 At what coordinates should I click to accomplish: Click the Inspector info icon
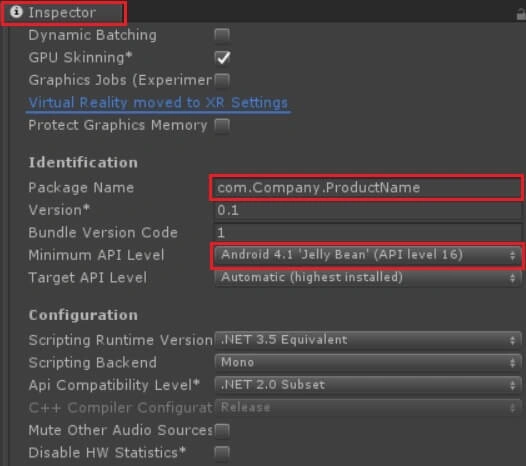point(16,12)
